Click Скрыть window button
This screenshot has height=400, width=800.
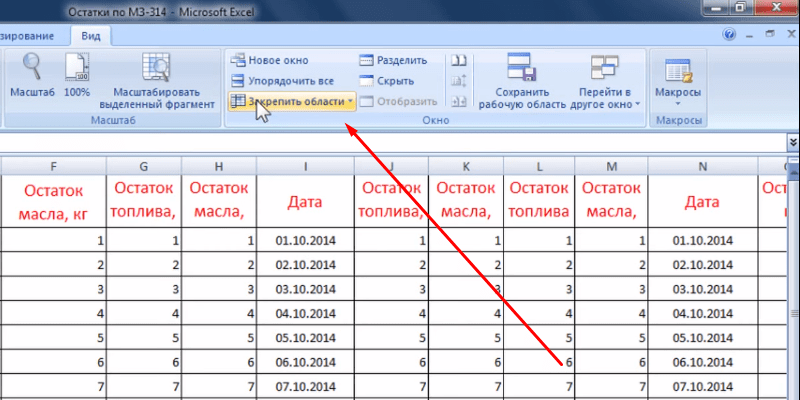pyautogui.click(x=386, y=81)
